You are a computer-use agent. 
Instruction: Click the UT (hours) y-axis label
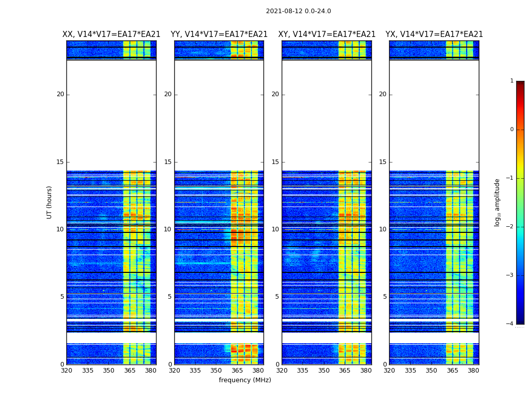pyautogui.click(x=50, y=202)
